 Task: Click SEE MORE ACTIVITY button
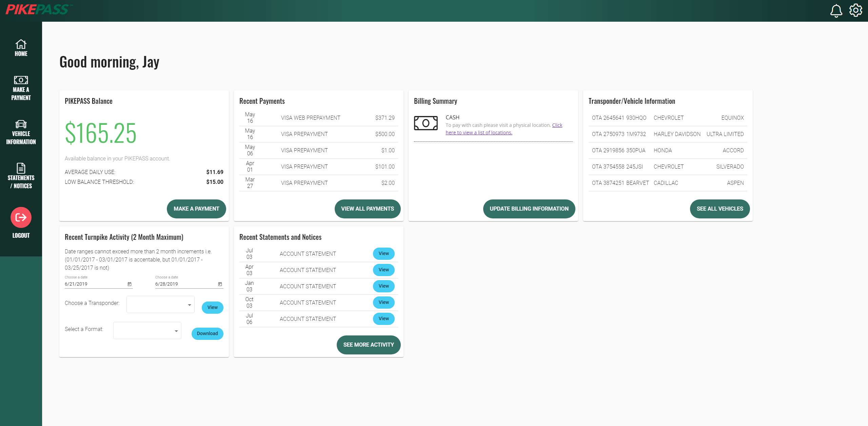[x=369, y=345]
